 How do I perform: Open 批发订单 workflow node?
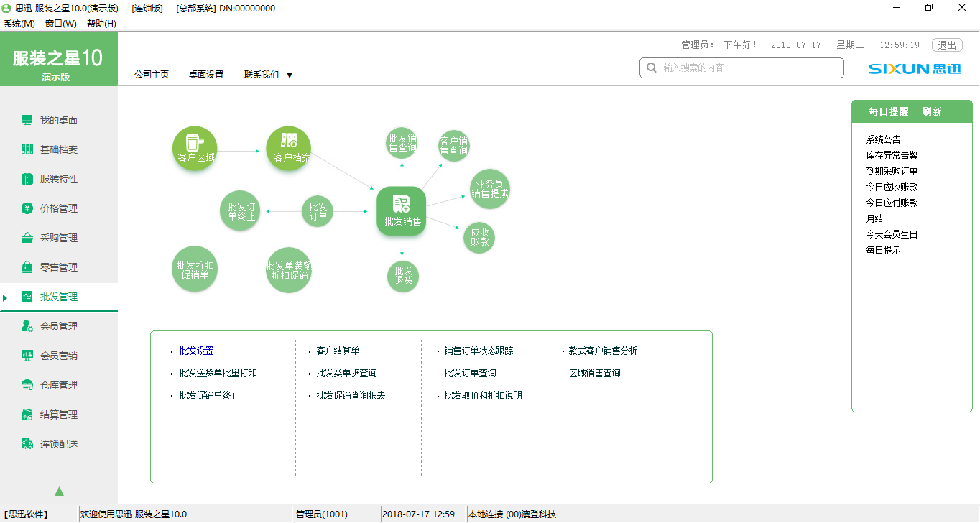pos(318,211)
